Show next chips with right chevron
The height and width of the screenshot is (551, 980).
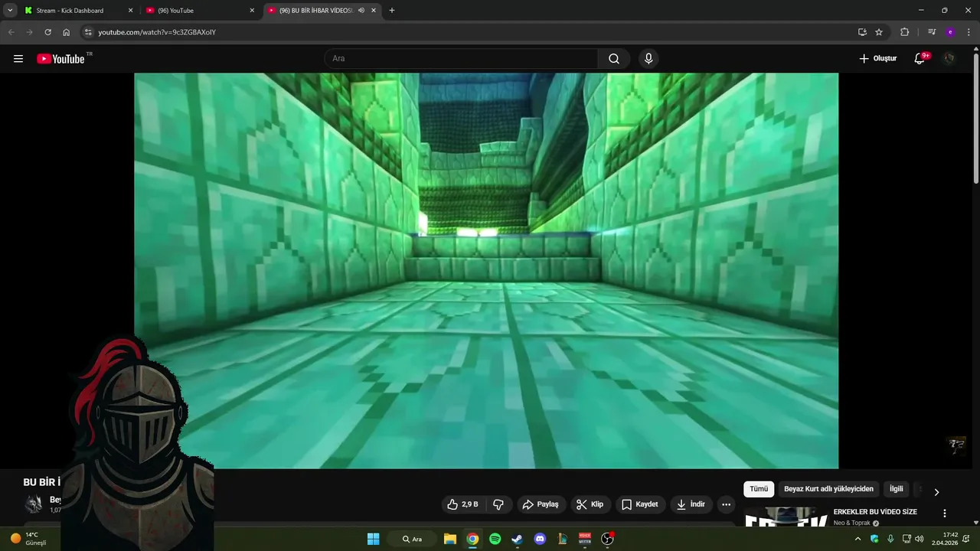(936, 492)
